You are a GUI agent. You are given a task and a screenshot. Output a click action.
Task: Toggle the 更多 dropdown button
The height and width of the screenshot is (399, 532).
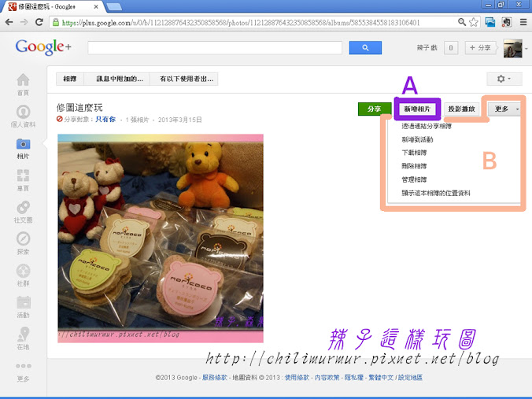[504, 109]
